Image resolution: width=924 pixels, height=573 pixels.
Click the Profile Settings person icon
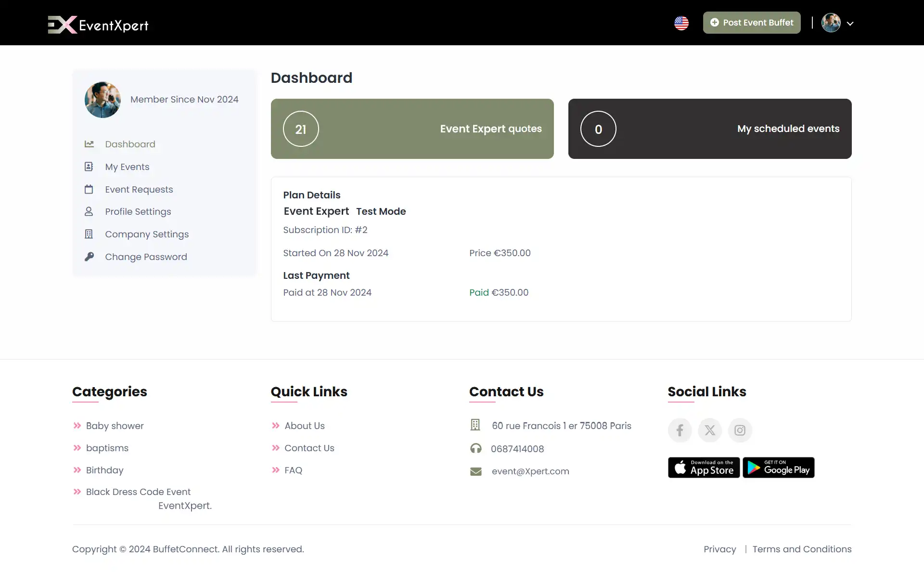(x=90, y=211)
